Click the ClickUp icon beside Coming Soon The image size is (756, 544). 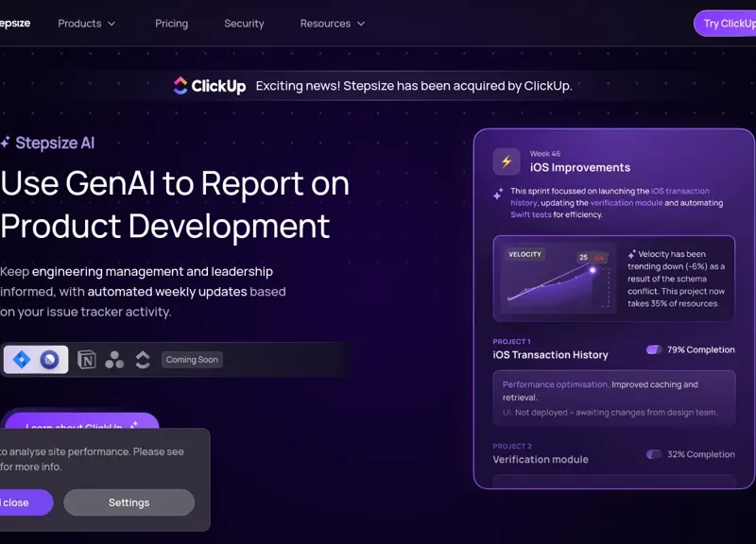pyautogui.click(x=143, y=360)
